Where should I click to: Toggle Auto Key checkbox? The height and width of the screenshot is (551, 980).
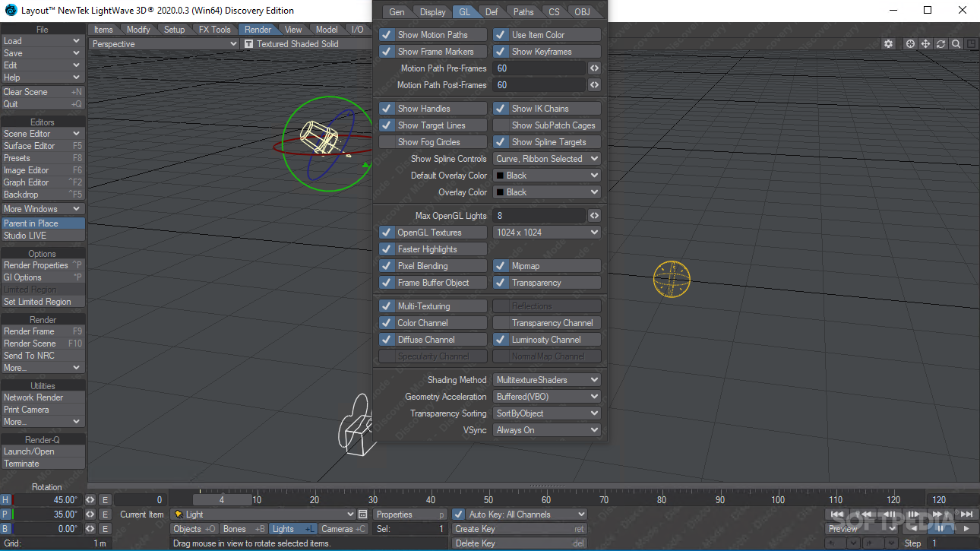pos(458,515)
